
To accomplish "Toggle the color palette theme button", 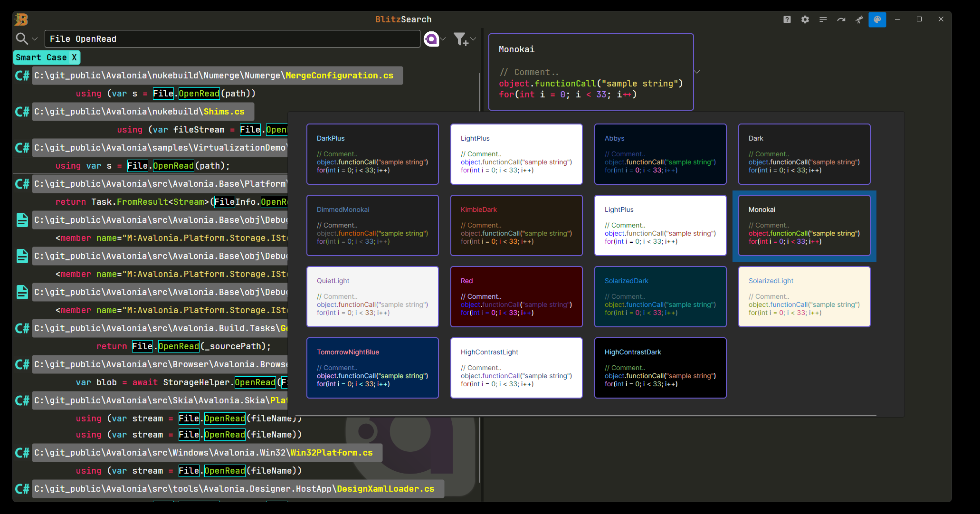I will (877, 19).
